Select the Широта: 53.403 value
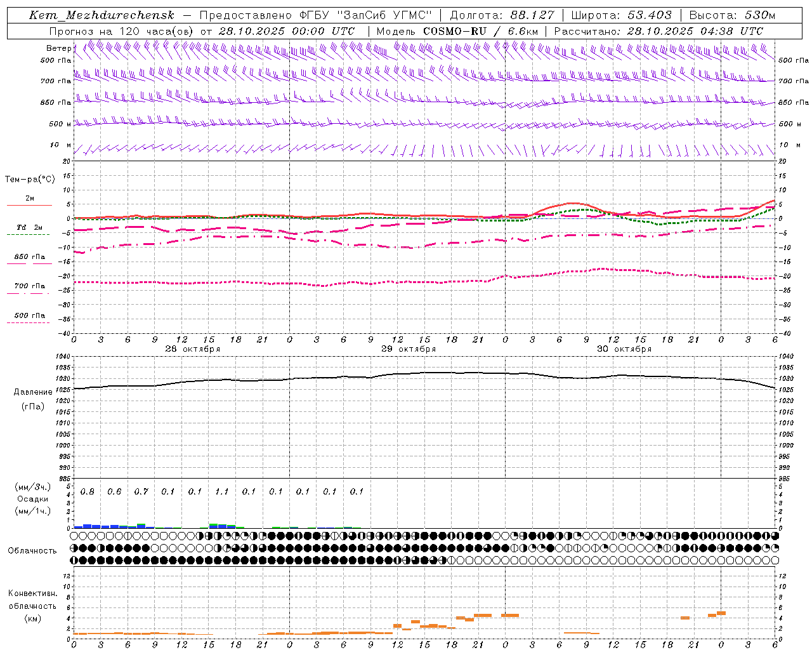The image size is (812, 650). [621, 15]
